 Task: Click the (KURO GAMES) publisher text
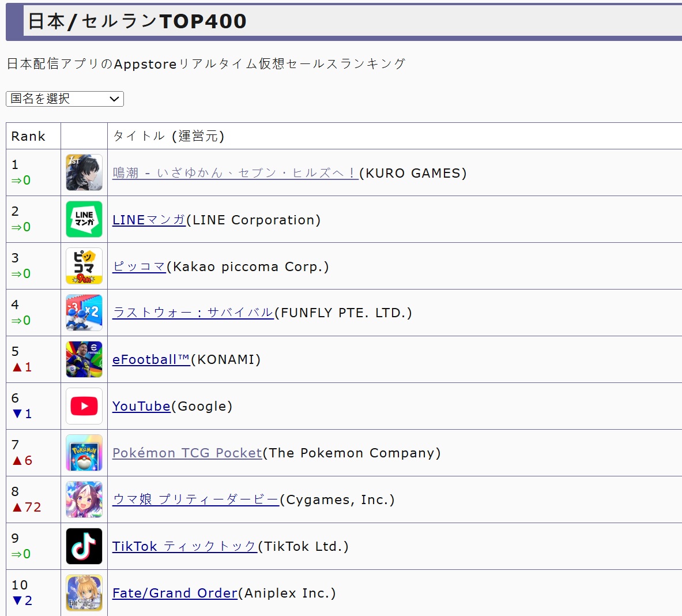tap(413, 173)
